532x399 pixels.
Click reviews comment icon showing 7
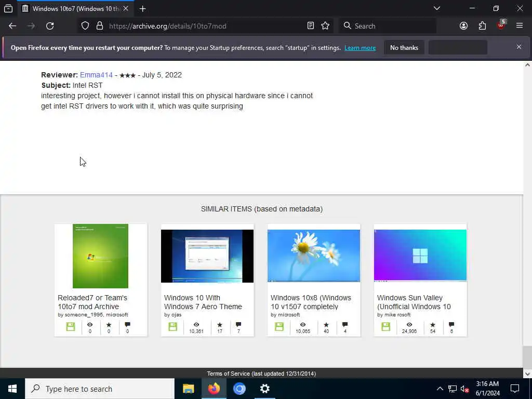[238, 325]
